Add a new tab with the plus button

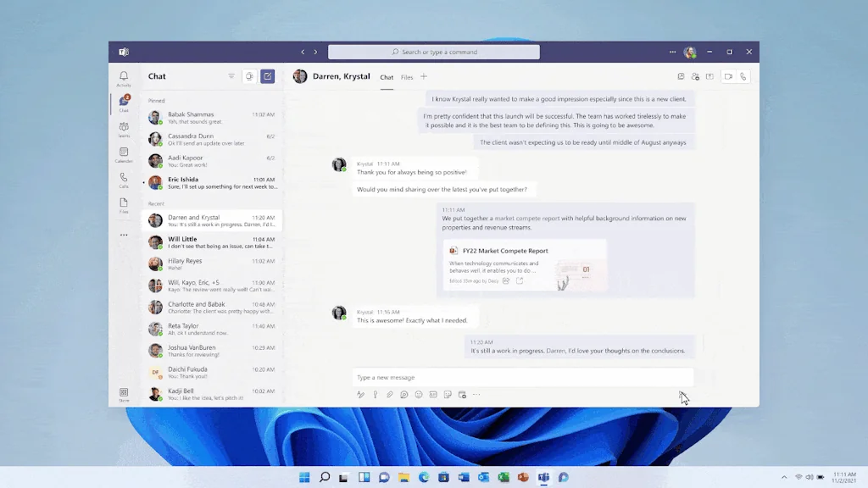pyautogui.click(x=424, y=77)
